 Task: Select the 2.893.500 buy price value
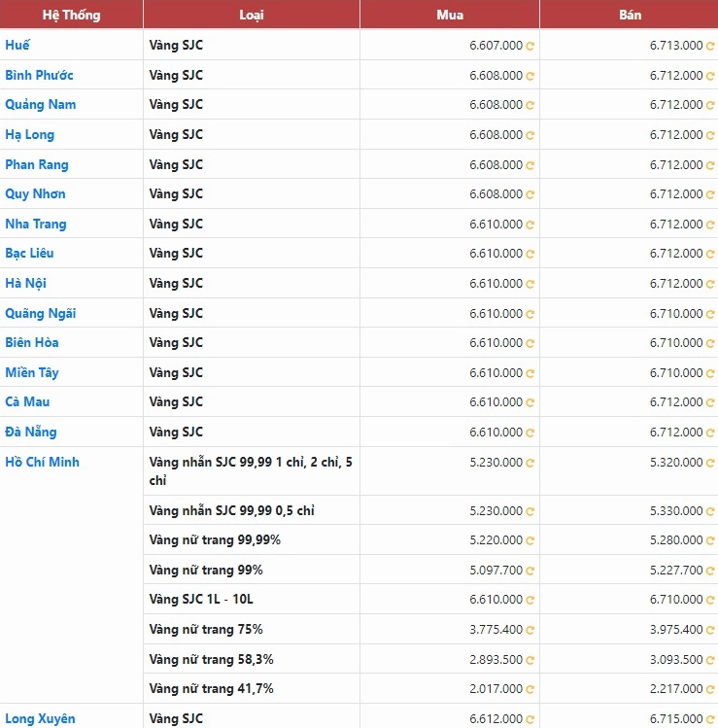pos(496,660)
